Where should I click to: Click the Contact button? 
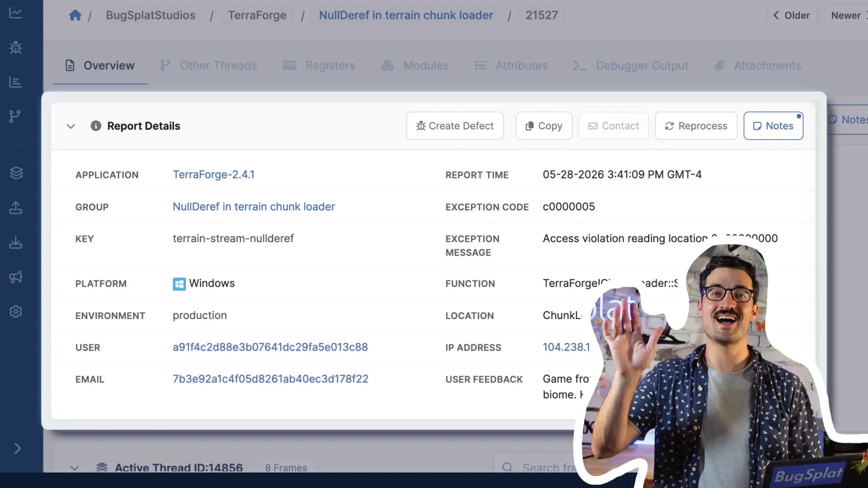point(614,126)
